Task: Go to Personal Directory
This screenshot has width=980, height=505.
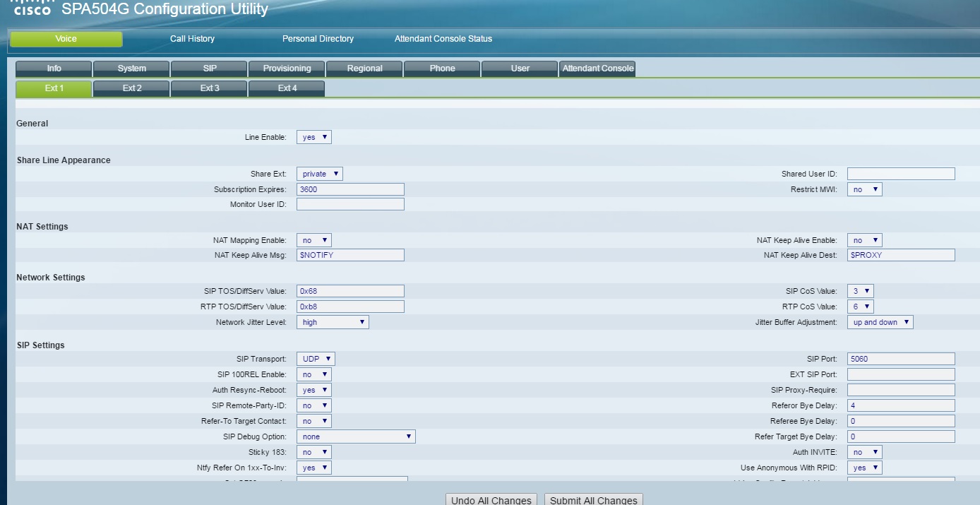Action: (x=318, y=39)
